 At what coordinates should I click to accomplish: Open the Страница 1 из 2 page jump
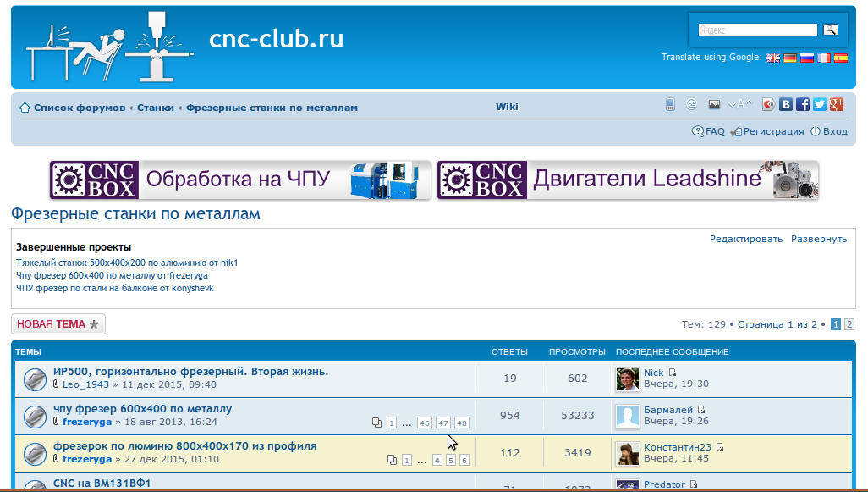pos(777,324)
